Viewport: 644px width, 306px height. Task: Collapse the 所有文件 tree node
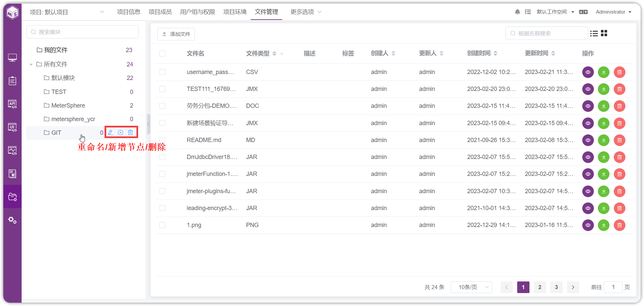[31, 64]
